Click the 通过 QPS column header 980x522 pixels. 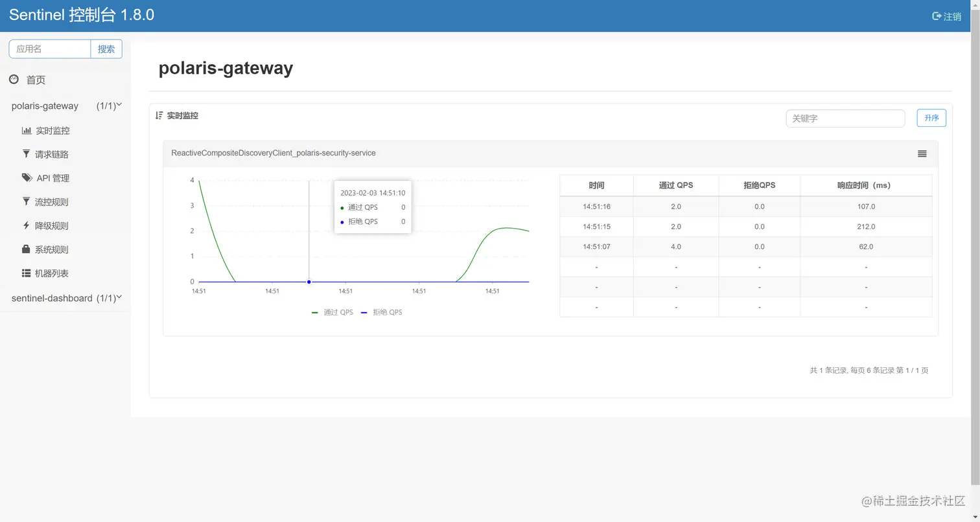point(676,185)
